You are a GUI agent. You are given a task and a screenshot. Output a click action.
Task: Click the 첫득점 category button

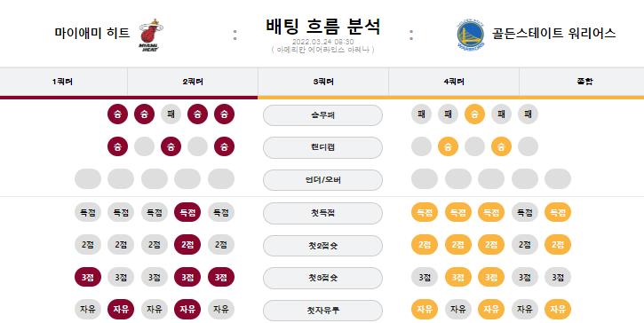322,213
